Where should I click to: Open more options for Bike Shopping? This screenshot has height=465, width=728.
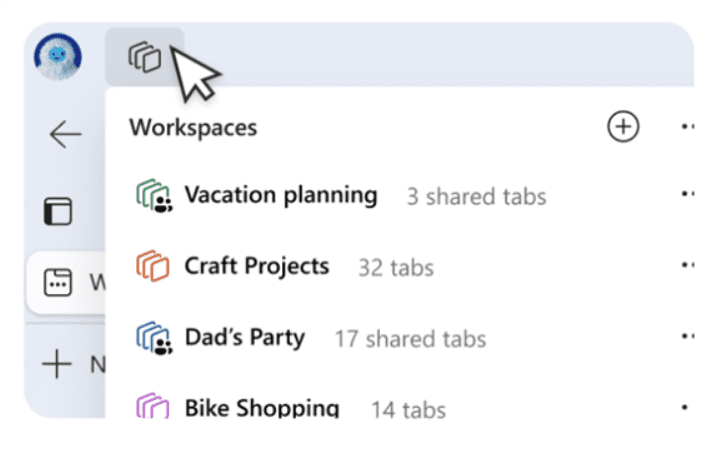pyautogui.click(x=687, y=407)
